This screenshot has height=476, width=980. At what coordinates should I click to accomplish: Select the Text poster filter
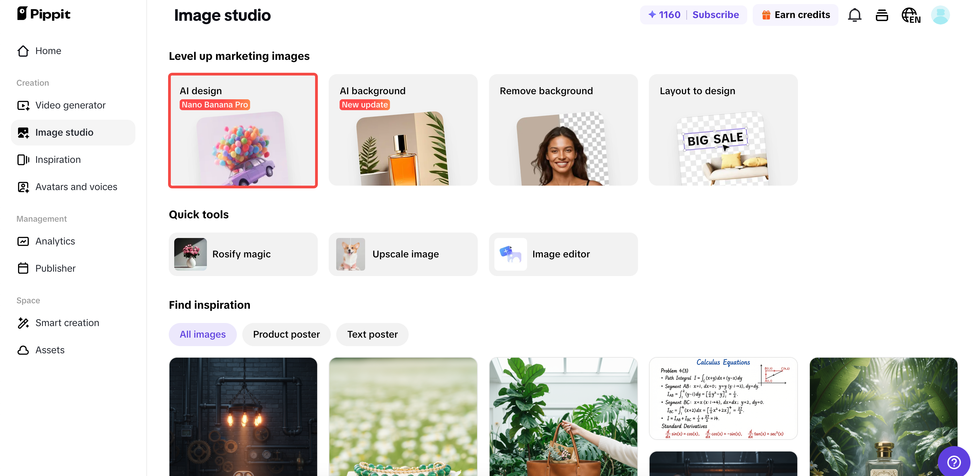pos(372,334)
